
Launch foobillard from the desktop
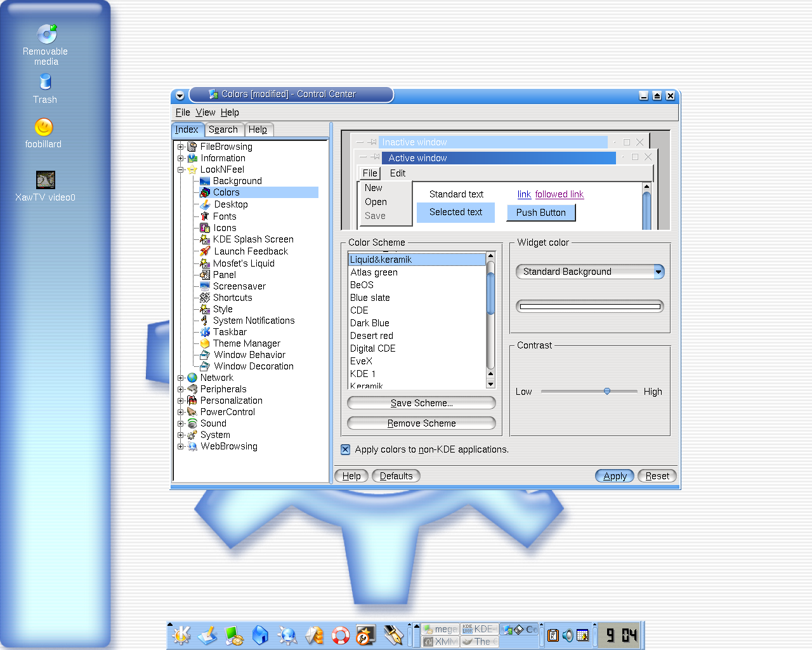44,133
